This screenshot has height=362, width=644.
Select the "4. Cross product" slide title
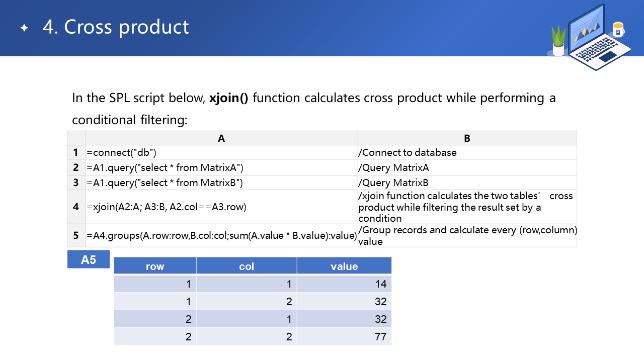(116, 27)
